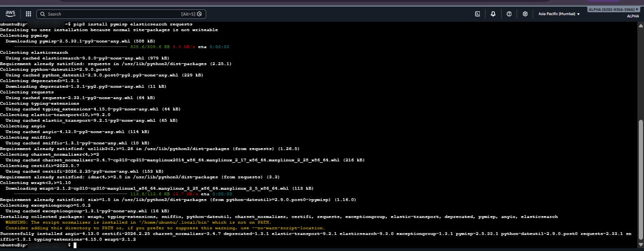
Task: Click 'Downloading wrapt-2.1.2' line
Action: tap(159, 188)
